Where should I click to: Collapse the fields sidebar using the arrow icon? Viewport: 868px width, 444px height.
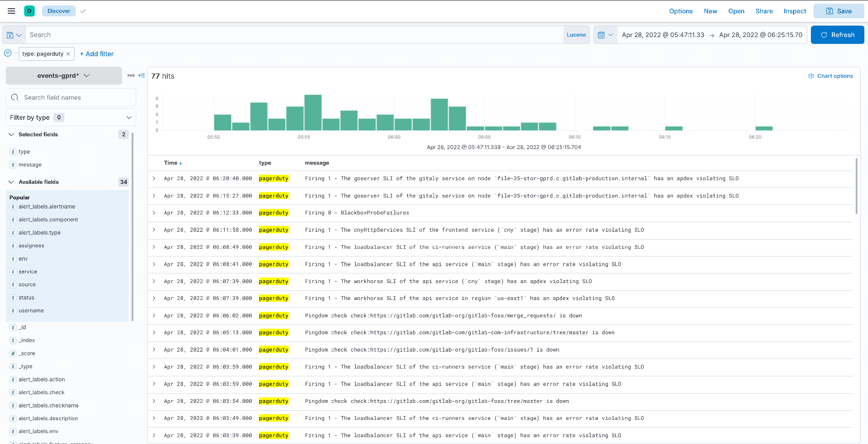click(142, 75)
